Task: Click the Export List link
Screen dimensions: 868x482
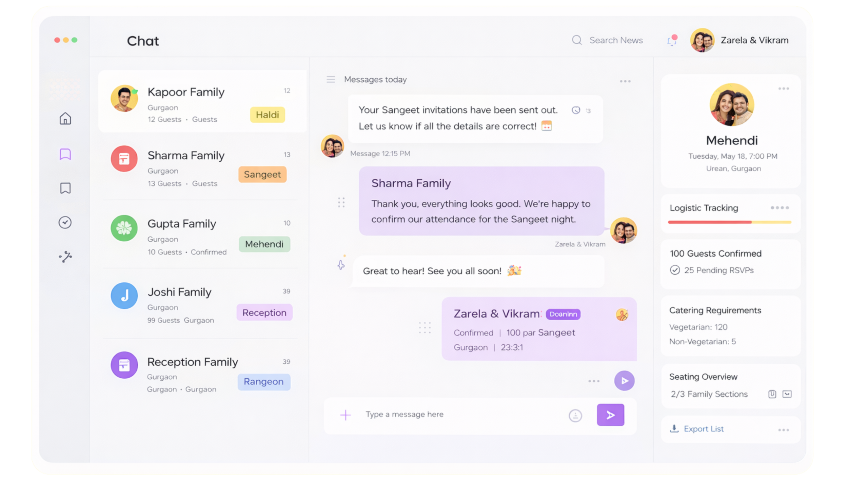Action: (703, 429)
